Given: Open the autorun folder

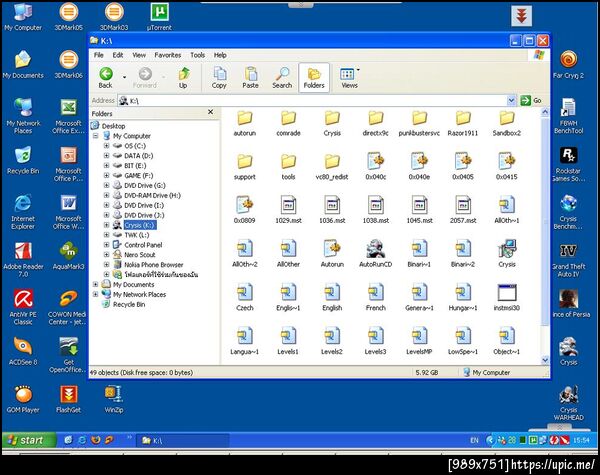Looking at the screenshot, I should (245, 123).
